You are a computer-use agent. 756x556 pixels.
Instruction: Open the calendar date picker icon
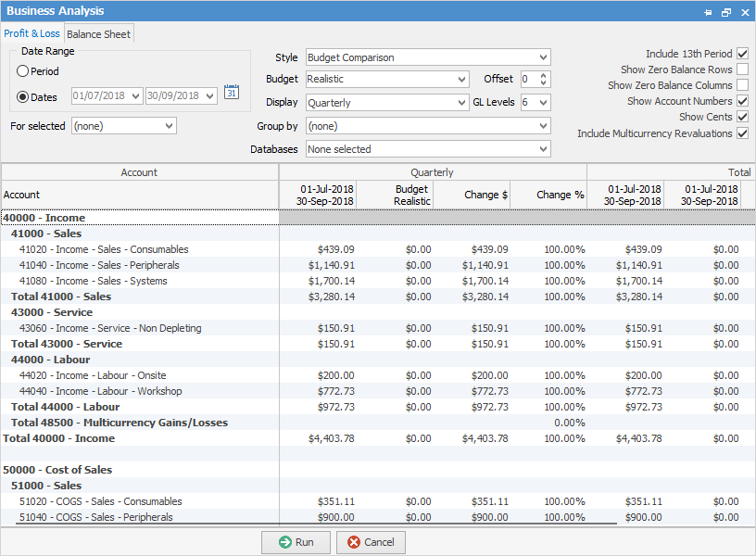(232, 92)
